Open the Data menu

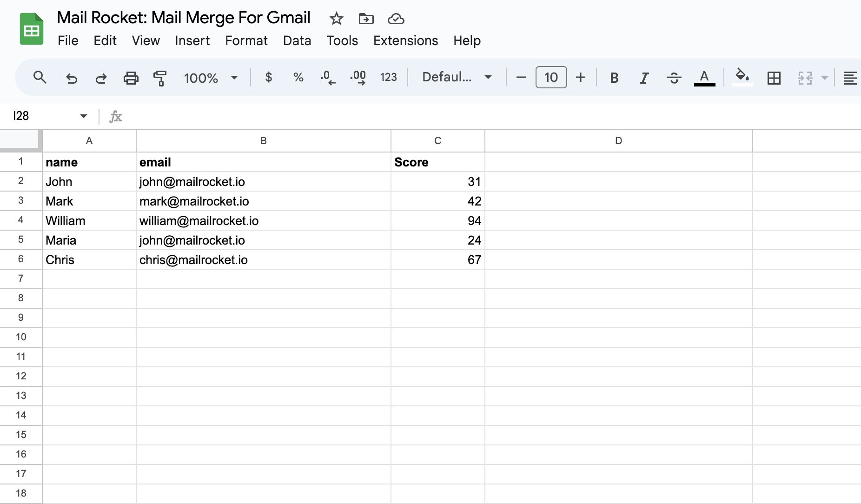pyautogui.click(x=297, y=41)
